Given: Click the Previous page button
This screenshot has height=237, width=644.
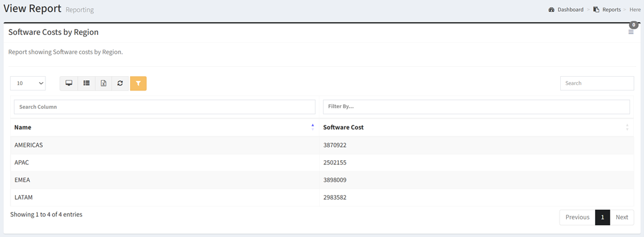Looking at the screenshot, I should (577, 217).
